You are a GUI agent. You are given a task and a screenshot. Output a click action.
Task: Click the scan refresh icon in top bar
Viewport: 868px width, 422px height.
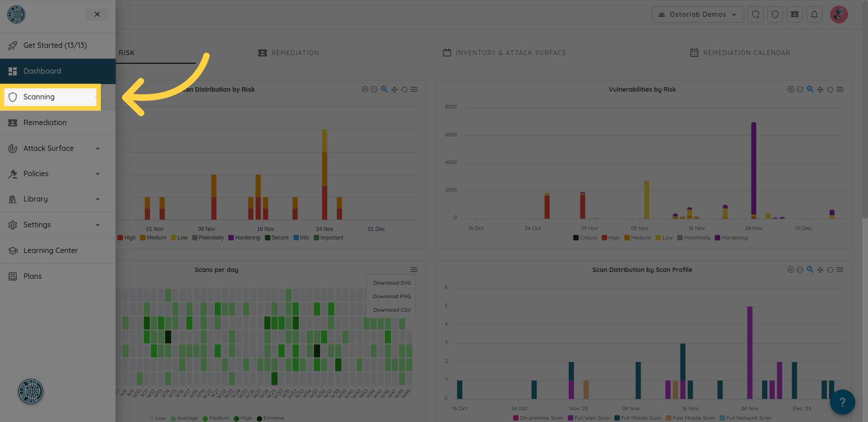[x=756, y=14]
